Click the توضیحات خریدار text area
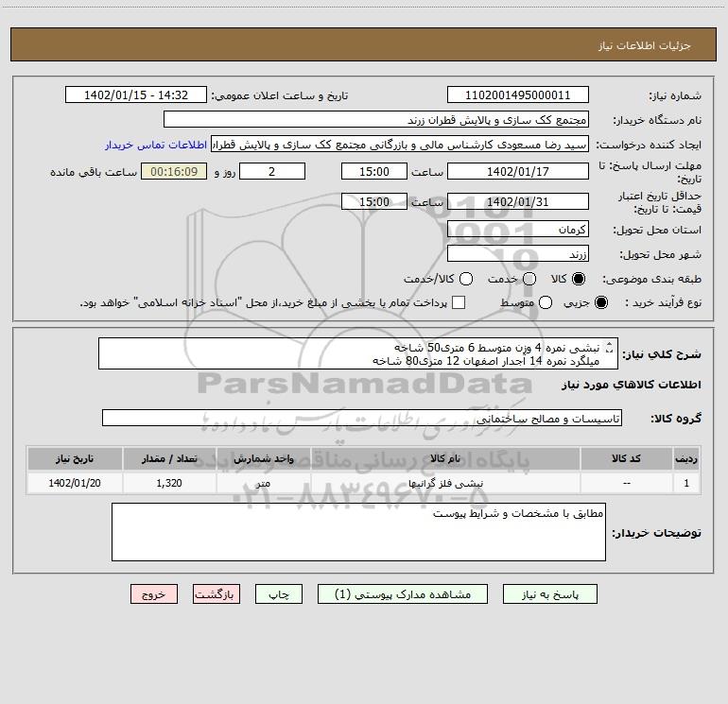 358,532
